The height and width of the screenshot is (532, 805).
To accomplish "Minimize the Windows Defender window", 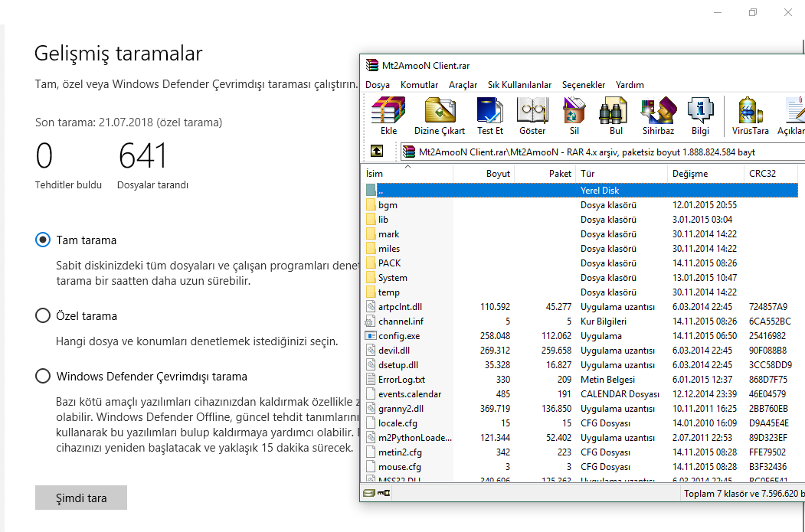I will (x=717, y=12).
